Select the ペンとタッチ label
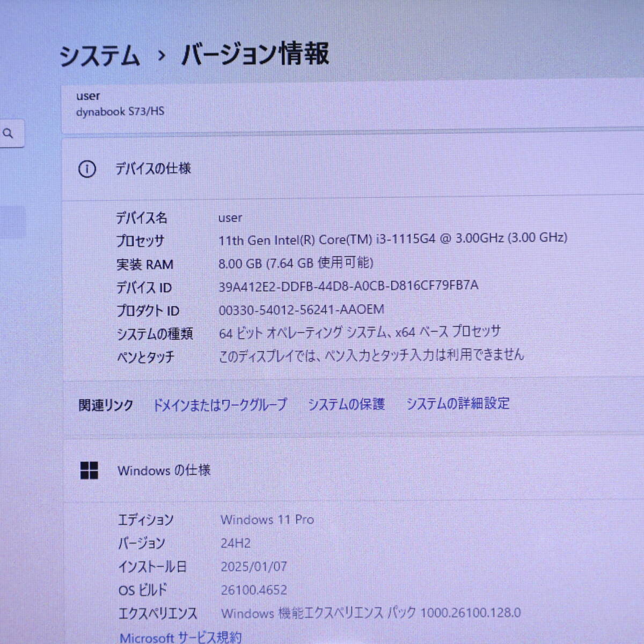Image resolution: width=644 pixels, height=644 pixels. (x=146, y=357)
